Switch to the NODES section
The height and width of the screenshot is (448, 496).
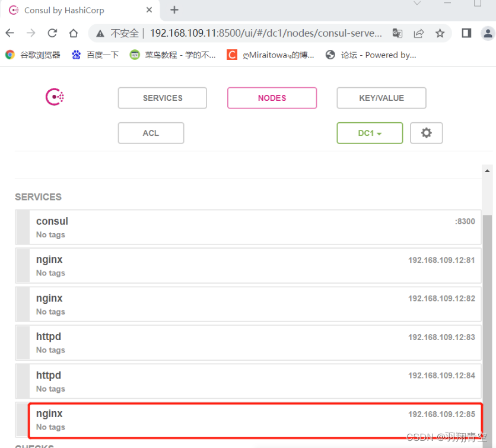pyautogui.click(x=272, y=98)
